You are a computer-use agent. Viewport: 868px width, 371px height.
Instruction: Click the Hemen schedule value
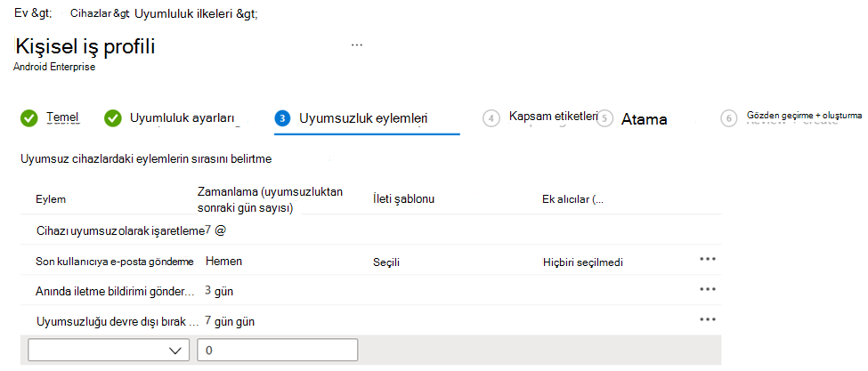[x=223, y=261]
